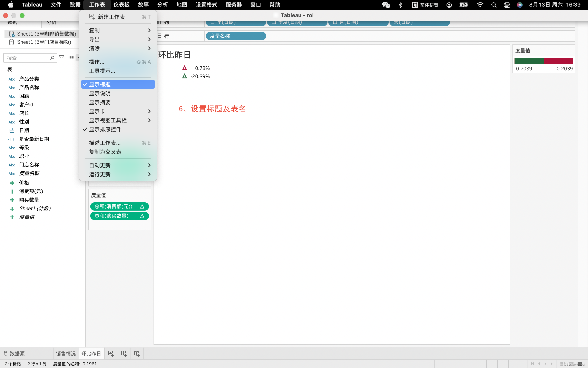Image resolution: width=588 pixels, height=368 pixels.
Task: Click the New Worksheet icon in the bottom tab bar
Action: (x=111, y=353)
